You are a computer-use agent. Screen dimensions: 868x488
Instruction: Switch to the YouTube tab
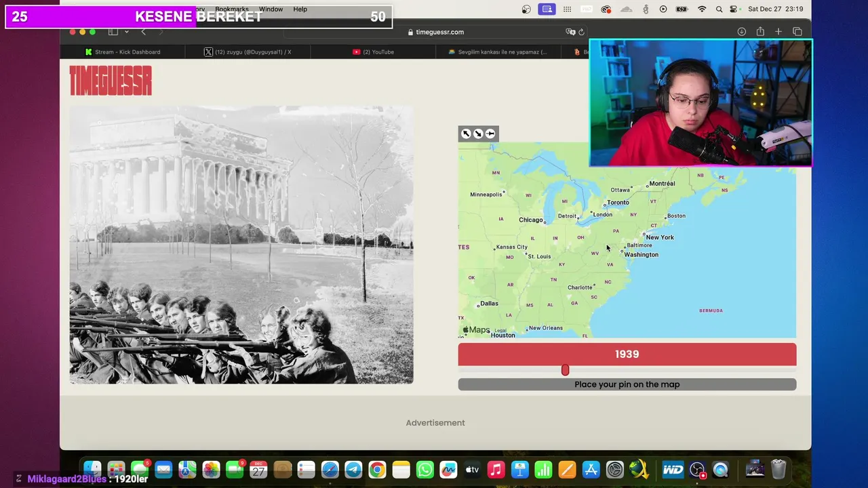(374, 52)
